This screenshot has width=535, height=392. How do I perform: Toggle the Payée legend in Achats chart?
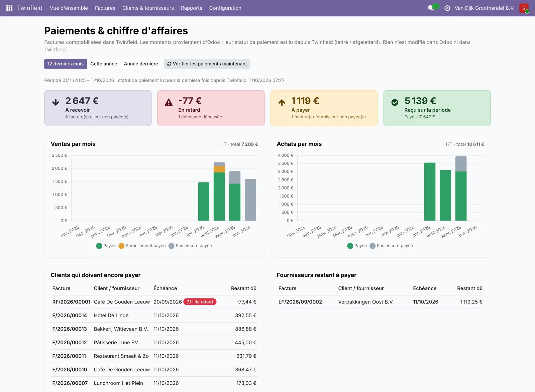point(357,246)
